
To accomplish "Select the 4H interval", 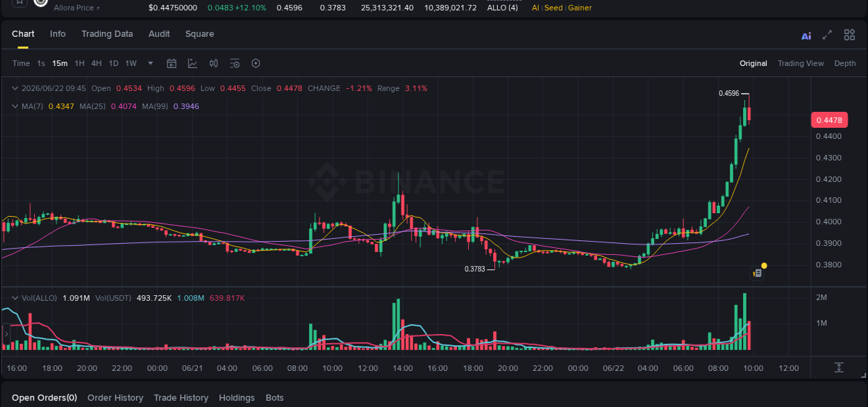I will tap(97, 63).
